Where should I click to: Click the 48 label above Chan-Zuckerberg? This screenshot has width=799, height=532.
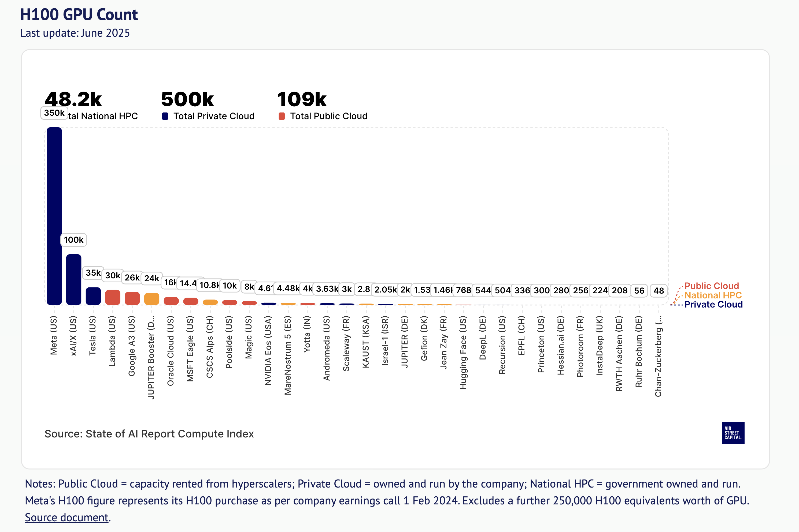[659, 290]
